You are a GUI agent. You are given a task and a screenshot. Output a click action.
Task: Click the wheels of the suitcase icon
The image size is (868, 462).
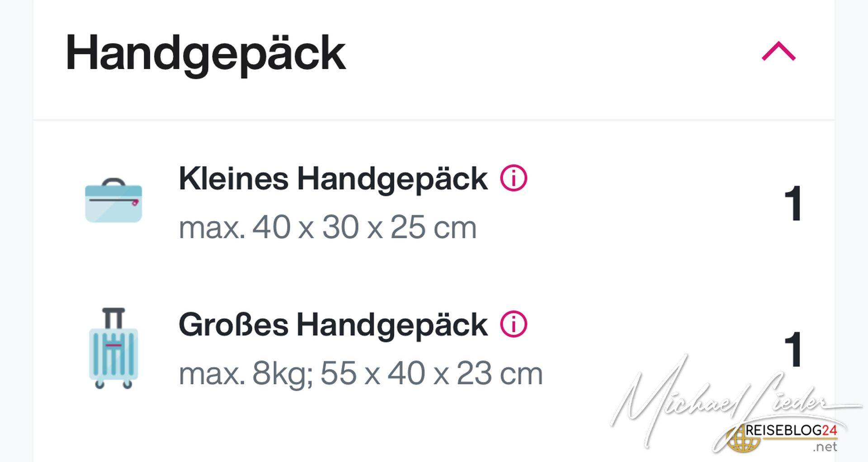(x=113, y=385)
